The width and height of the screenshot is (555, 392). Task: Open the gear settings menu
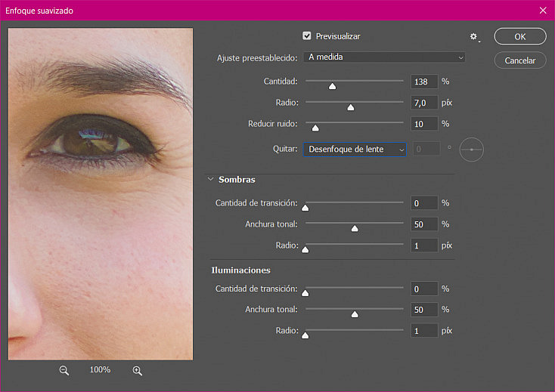tap(474, 37)
